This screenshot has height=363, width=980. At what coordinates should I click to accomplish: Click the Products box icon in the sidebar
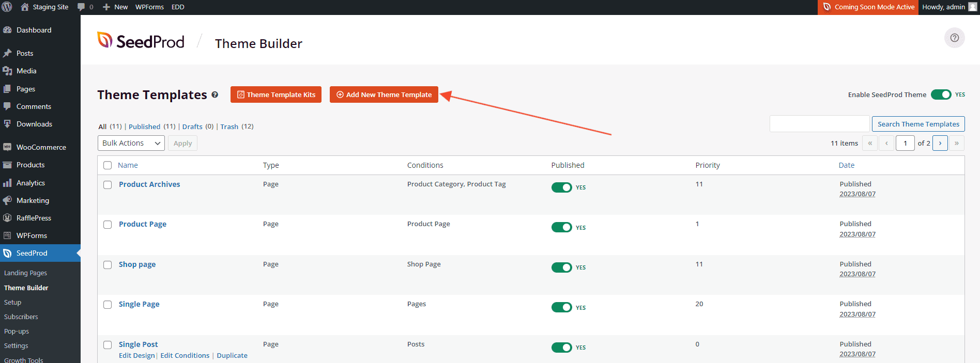click(x=7, y=165)
